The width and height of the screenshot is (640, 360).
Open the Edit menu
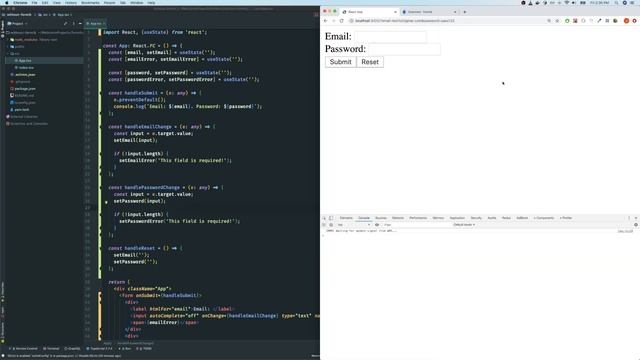coord(45,3)
